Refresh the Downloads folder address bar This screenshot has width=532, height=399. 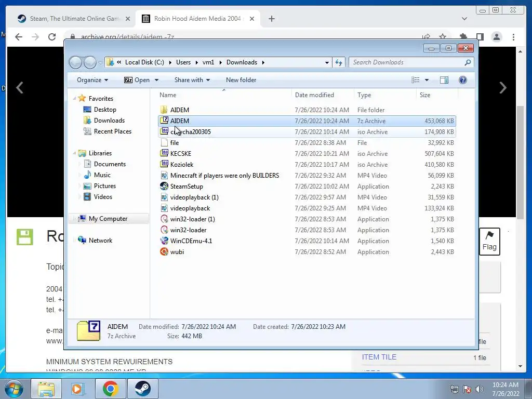point(339,62)
